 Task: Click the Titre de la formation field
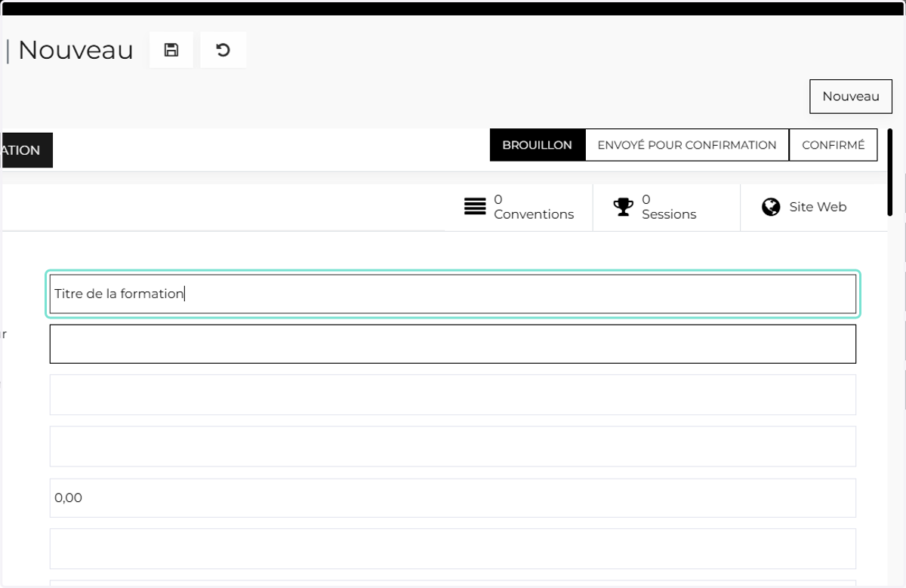tap(453, 294)
